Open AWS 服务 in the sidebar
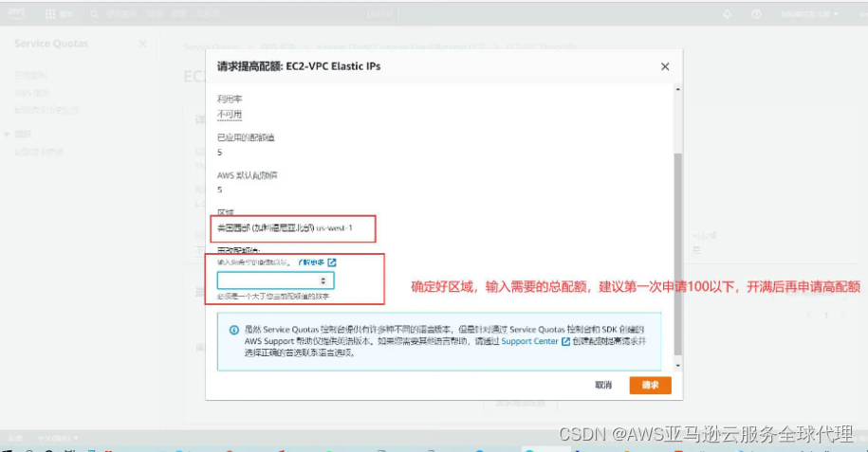Screen dimensions: 868x452 pos(31,93)
